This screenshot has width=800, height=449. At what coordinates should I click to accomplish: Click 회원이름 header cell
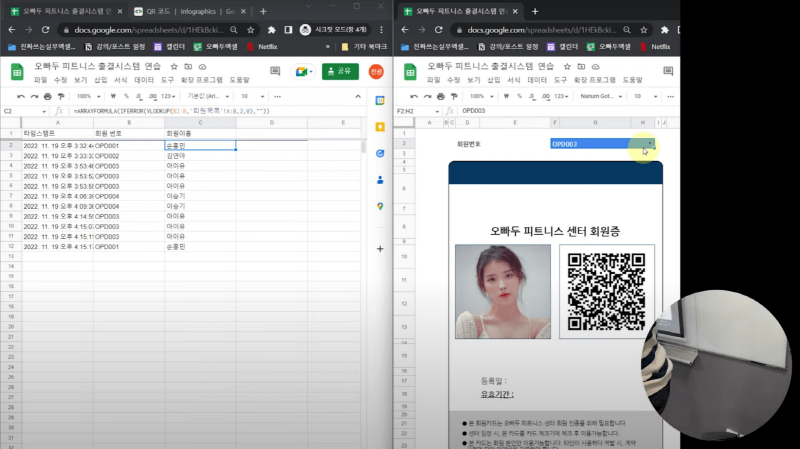200,133
